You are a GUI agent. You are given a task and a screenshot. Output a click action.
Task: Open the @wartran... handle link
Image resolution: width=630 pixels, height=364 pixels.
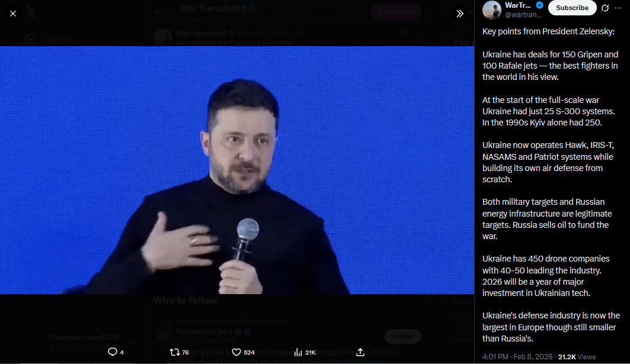(x=523, y=14)
